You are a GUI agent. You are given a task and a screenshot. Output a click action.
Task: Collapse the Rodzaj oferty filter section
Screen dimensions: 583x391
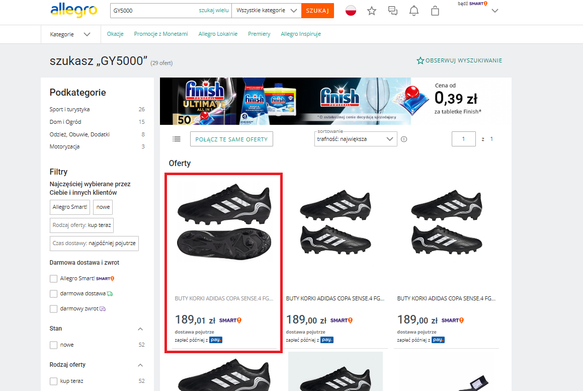pos(140,365)
